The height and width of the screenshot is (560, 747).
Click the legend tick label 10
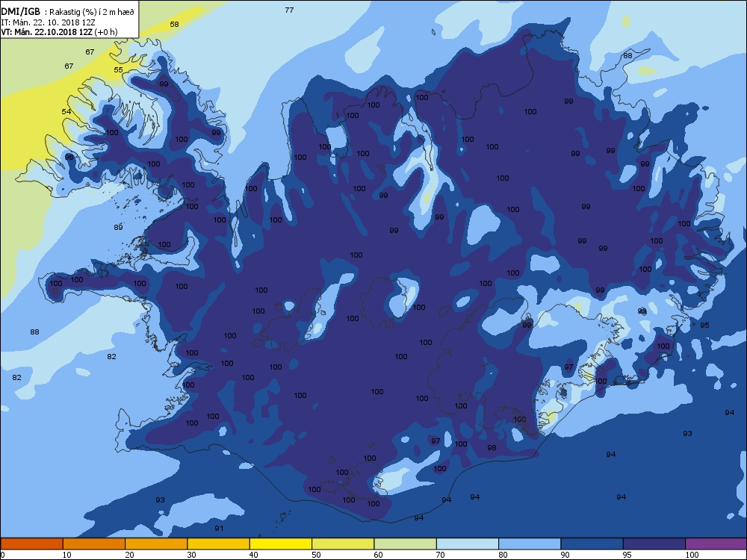[x=66, y=555]
